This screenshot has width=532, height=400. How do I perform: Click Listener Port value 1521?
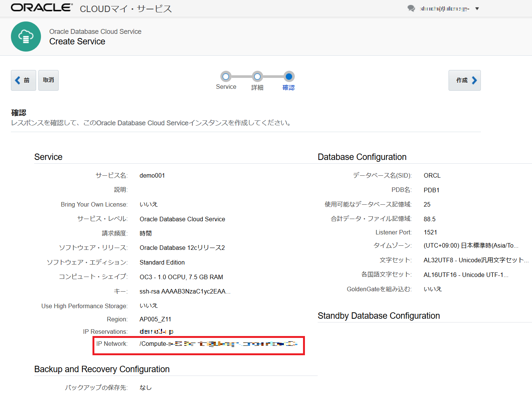pyautogui.click(x=430, y=232)
